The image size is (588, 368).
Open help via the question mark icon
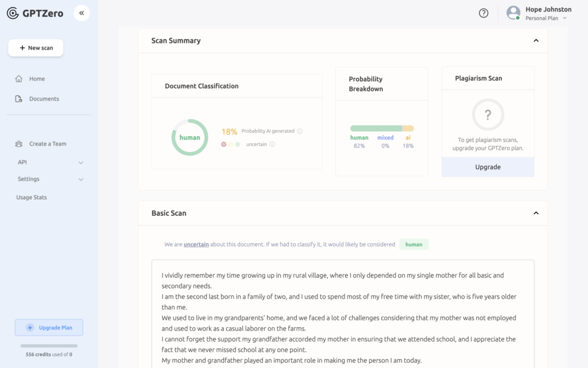point(483,13)
